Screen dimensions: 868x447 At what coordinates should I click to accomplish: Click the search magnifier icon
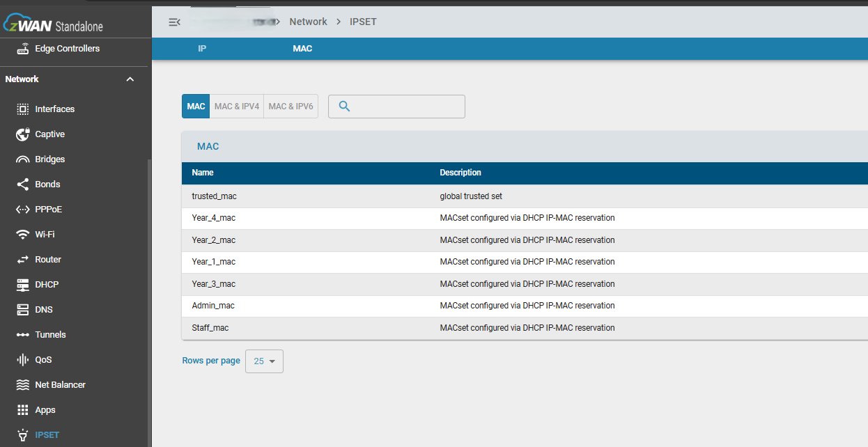coord(344,106)
